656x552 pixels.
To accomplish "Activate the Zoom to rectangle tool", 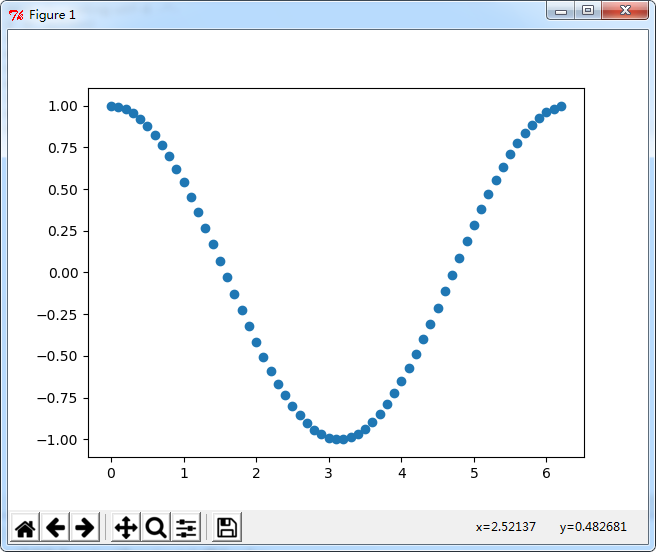I will (156, 527).
